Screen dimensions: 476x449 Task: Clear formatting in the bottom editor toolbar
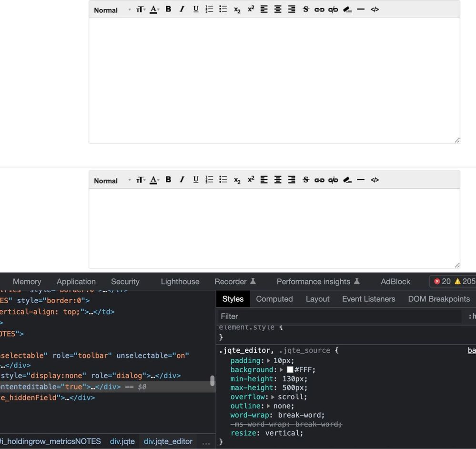(347, 180)
